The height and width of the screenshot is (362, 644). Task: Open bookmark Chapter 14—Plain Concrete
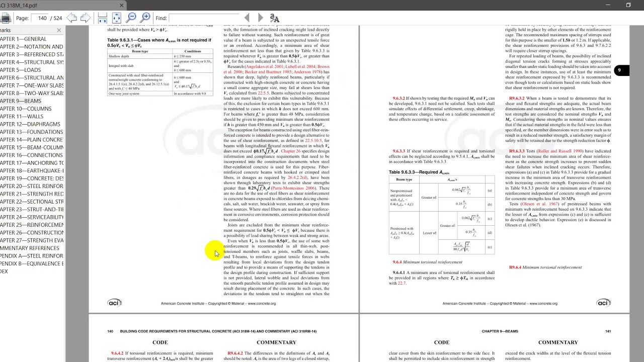[32, 140]
